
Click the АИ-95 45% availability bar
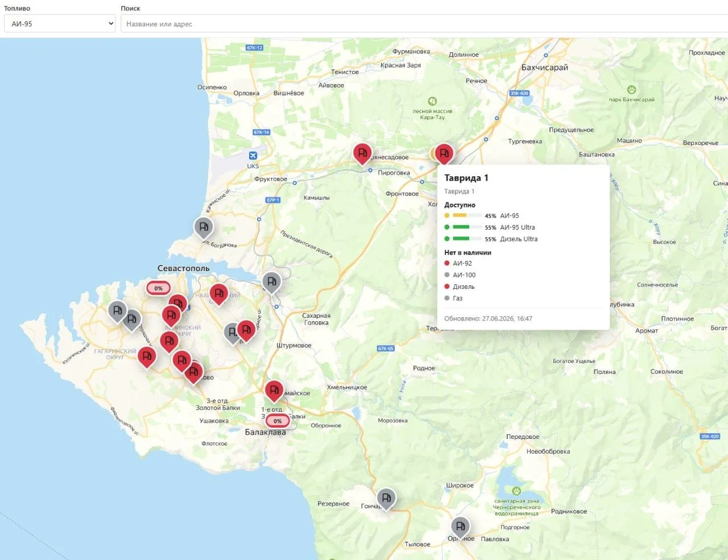click(468, 215)
